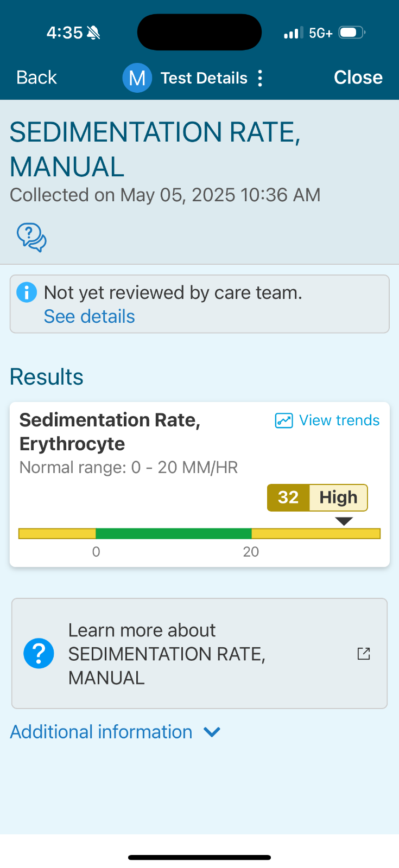The height and width of the screenshot is (868, 399).
Task: Tap the black marker triangle on range bar
Action: pos(344,521)
